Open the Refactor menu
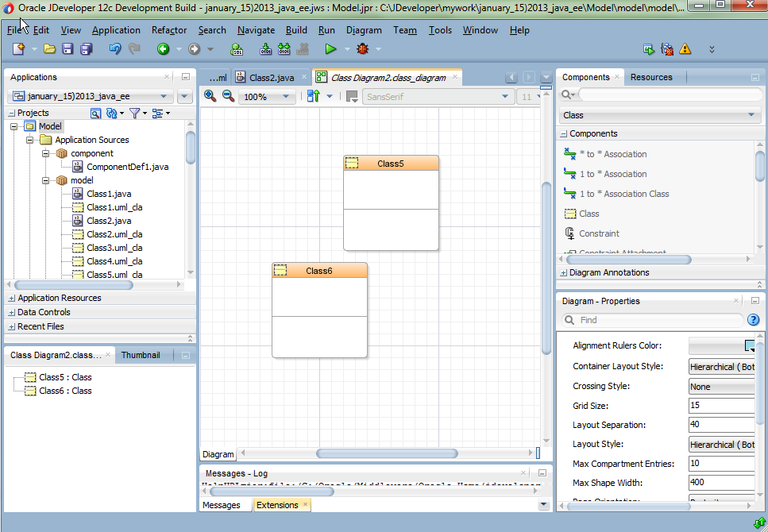This screenshot has width=768, height=532. (x=169, y=30)
